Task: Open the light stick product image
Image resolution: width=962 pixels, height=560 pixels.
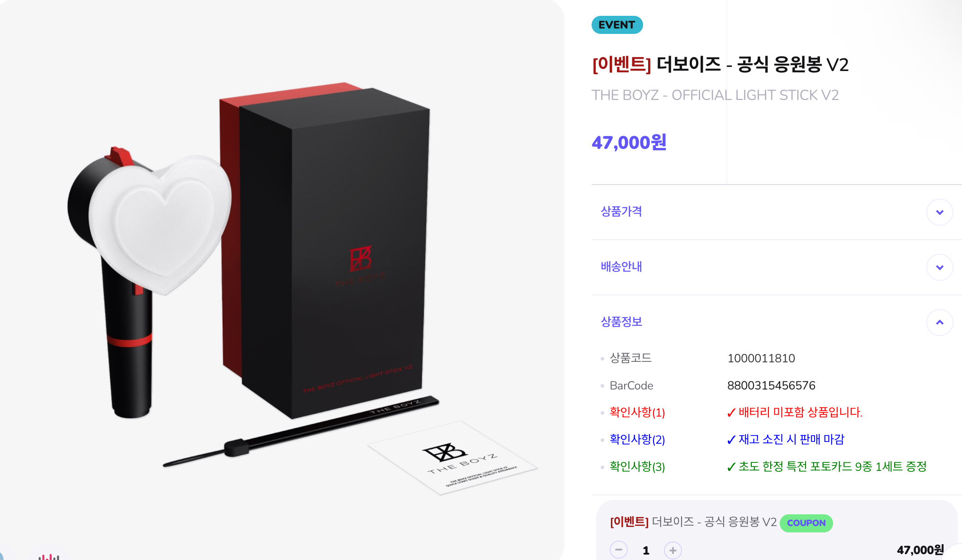Action: point(282,280)
